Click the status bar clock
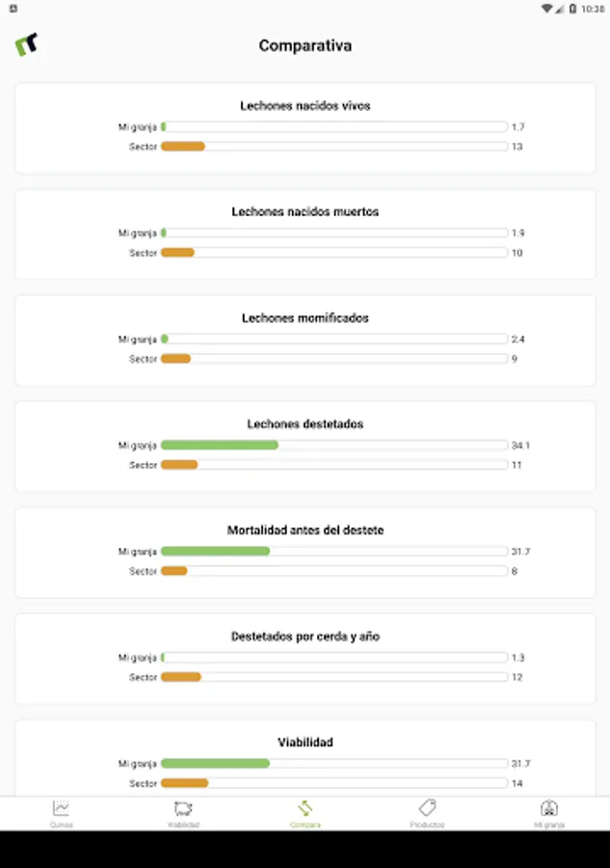610x868 pixels. (594, 8)
